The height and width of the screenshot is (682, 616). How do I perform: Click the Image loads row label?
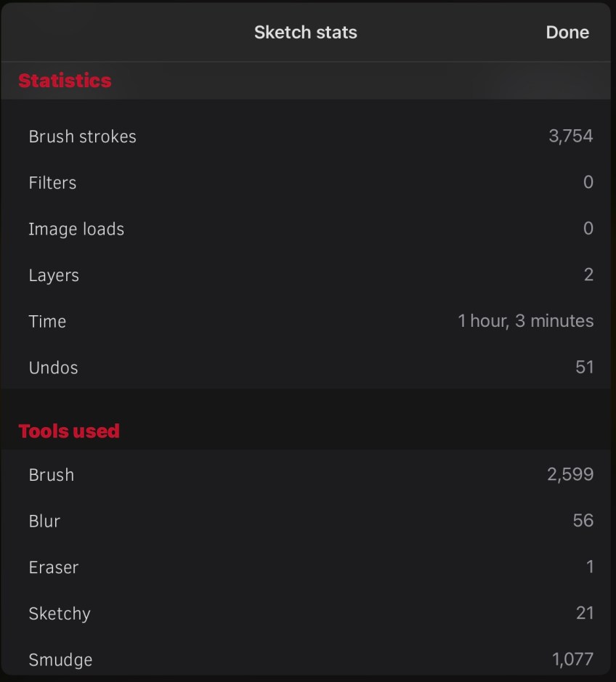(76, 230)
